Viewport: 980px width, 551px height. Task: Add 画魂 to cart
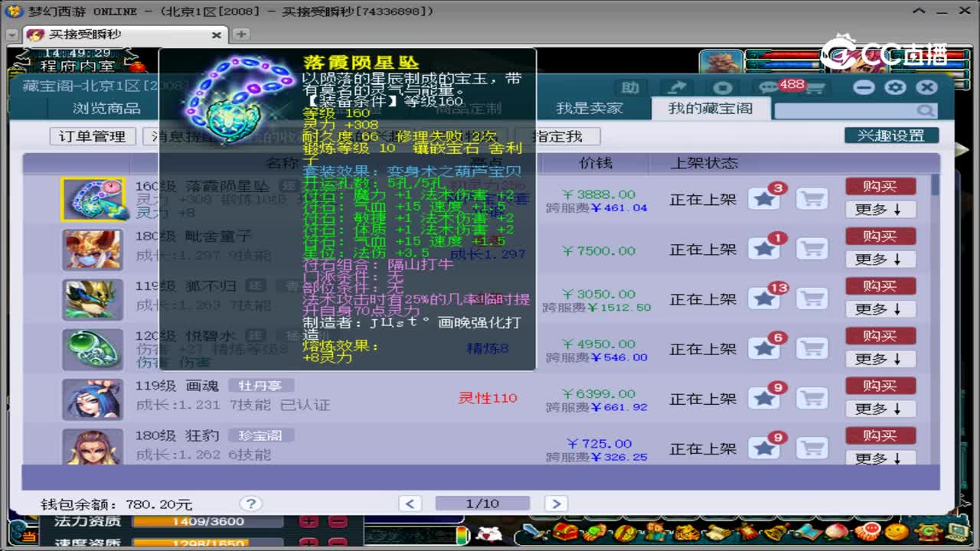coord(812,398)
